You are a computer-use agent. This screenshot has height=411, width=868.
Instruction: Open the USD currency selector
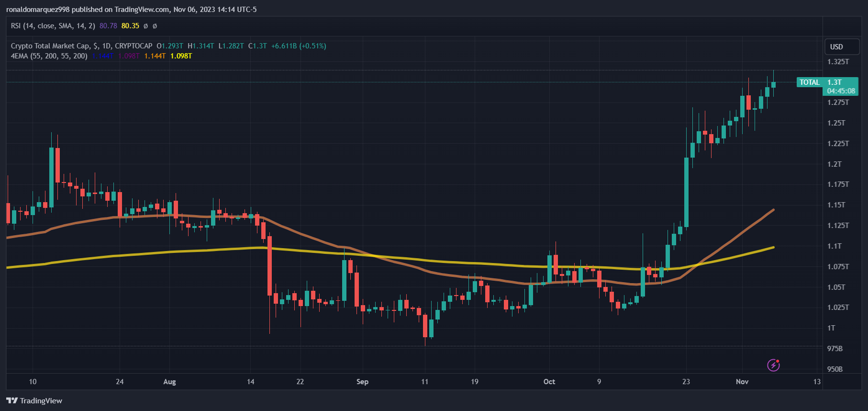pyautogui.click(x=842, y=46)
